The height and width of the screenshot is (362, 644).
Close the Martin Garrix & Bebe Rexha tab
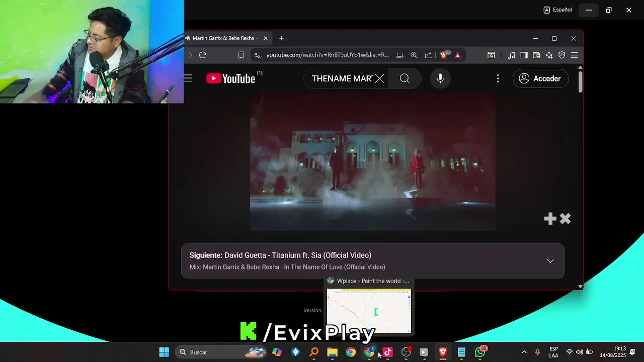pos(266,38)
